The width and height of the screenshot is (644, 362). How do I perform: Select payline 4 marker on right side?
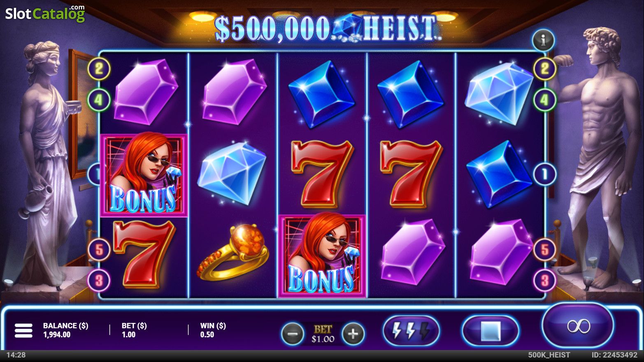[545, 100]
